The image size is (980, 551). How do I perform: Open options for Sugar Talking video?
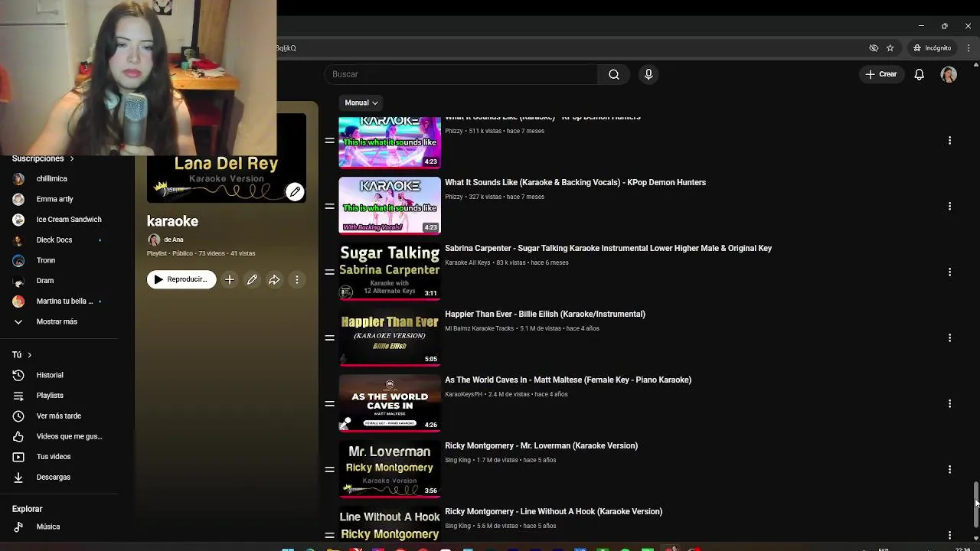(x=949, y=272)
